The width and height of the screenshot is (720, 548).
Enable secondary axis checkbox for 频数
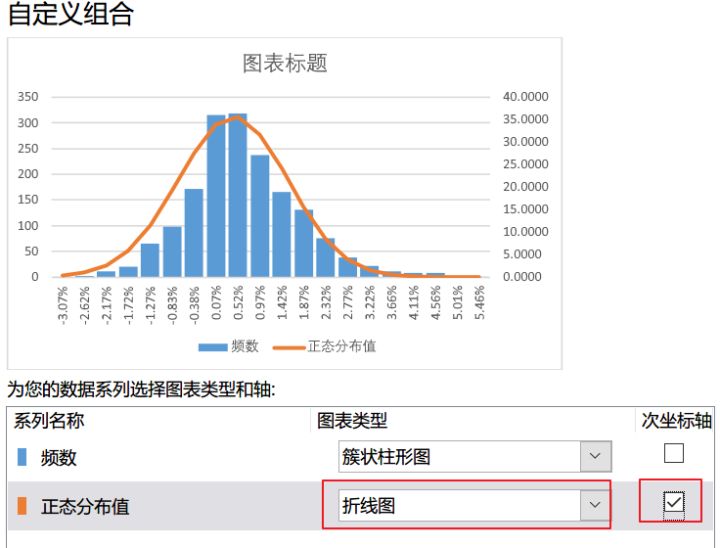[674, 454]
